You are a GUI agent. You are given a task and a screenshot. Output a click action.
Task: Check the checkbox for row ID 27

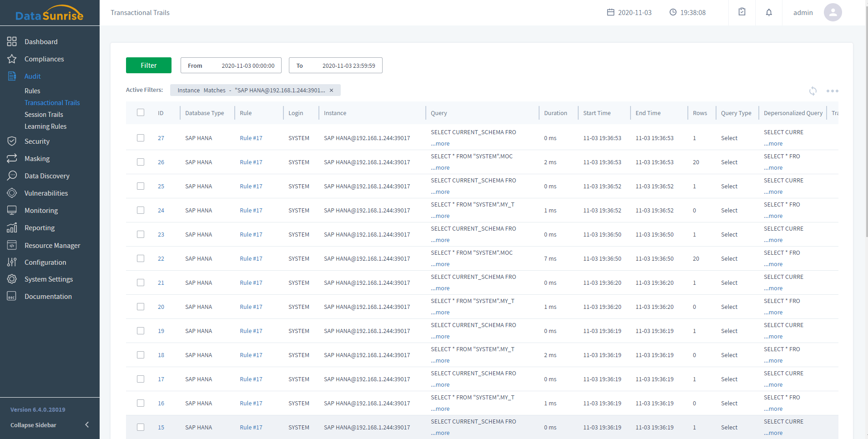click(141, 138)
